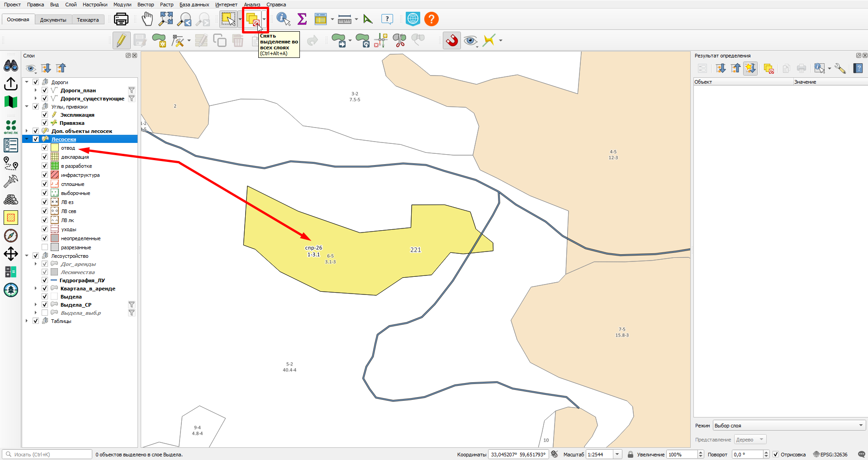Click the EPSG:32636 projection button
Image resolution: width=868 pixels, height=460 pixels.
(x=830, y=455)
